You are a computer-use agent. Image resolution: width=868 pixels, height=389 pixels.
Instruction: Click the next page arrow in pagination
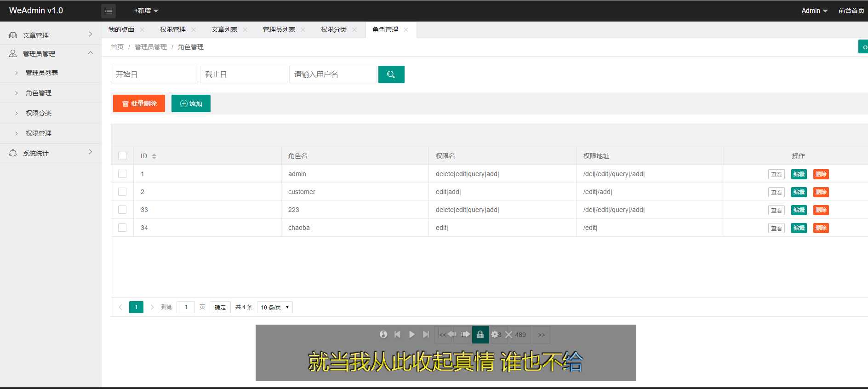[152, 307]
